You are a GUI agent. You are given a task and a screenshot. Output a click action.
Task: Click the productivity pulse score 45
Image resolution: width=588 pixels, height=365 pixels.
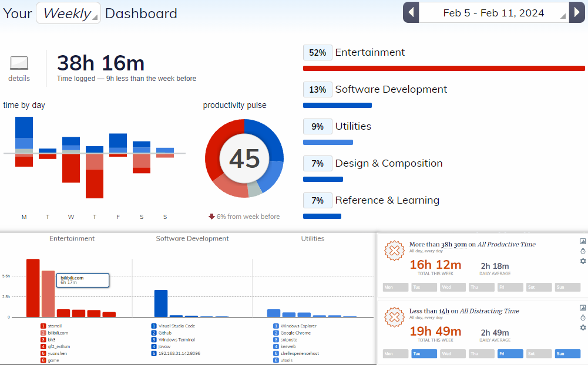coord(244,158)
